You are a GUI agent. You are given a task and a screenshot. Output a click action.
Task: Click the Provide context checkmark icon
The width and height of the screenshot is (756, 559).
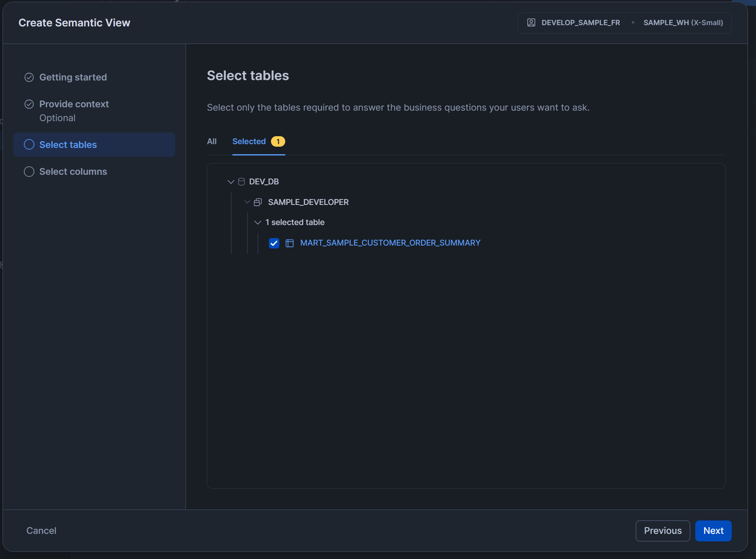click(x=29, y=104)
